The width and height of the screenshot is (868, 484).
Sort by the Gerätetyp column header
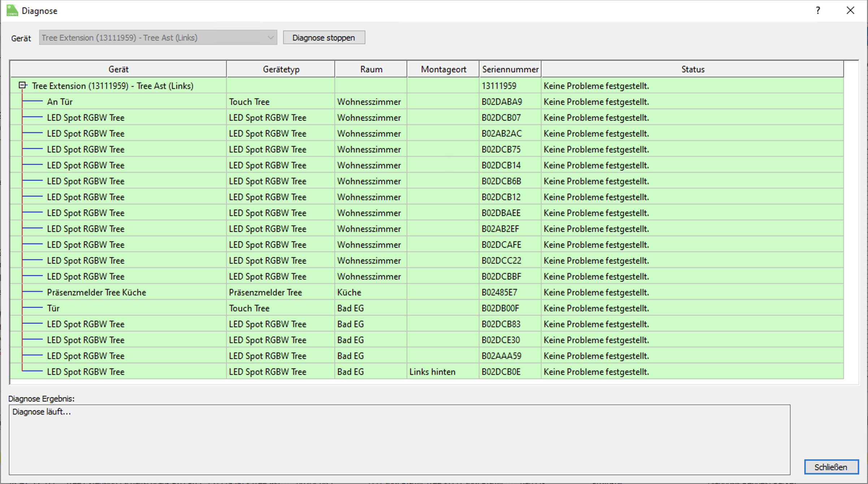pyautogui.click(x=281, y=69)
